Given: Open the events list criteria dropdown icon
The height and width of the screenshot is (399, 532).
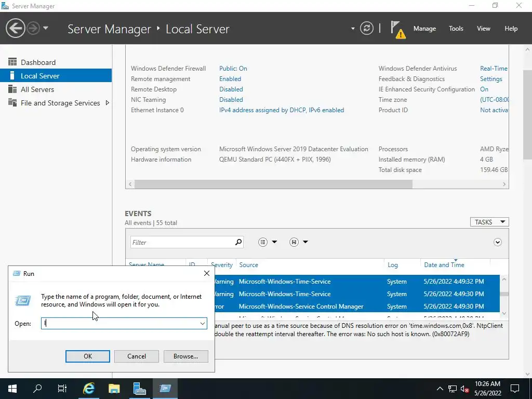Looking at the screenshot, I should [268, 242].
